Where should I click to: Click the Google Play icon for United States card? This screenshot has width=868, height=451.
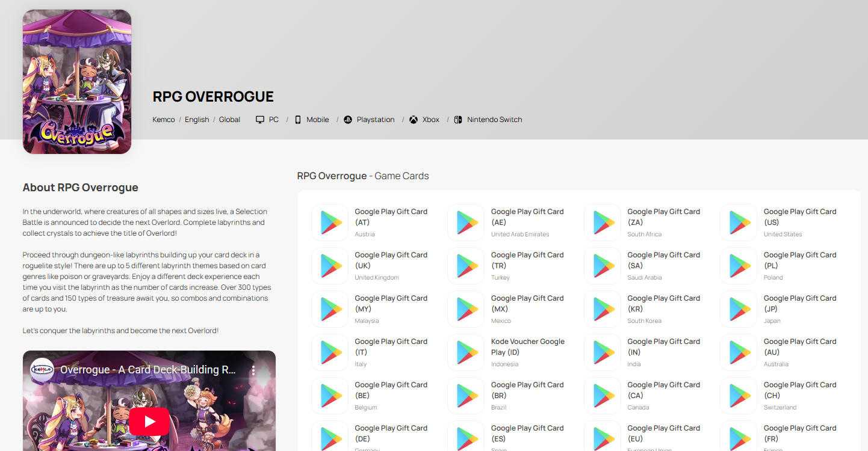tap(739, 222)
